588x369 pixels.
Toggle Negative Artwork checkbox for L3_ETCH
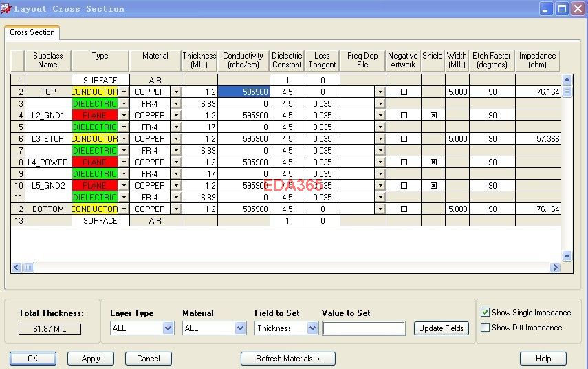(404, 139)
